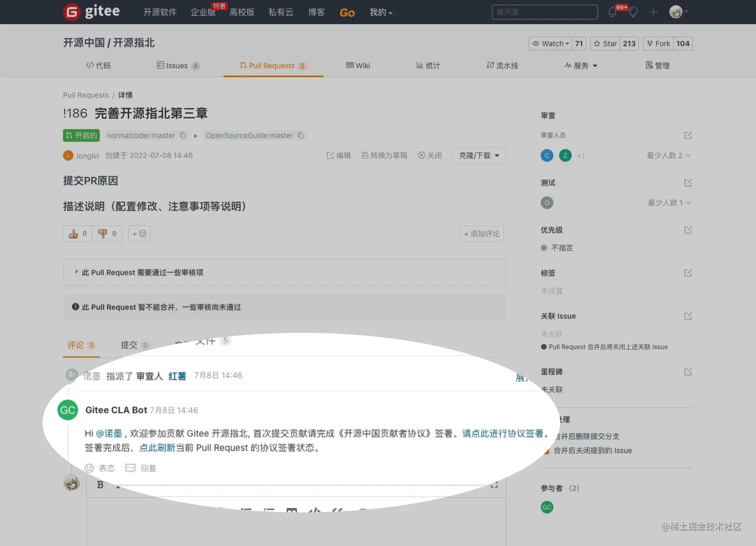Image resolution: width=756 pixels, height=546 pixels.
Task: Switch to 评论 comments tab
Action: 81,345
